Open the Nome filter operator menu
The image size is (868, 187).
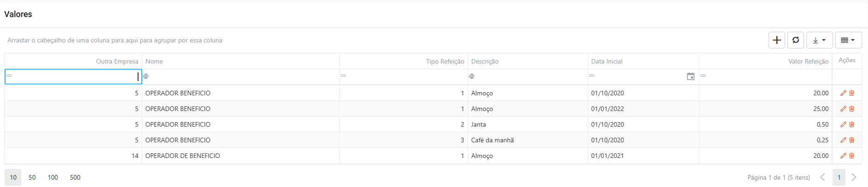coord(146,76)
